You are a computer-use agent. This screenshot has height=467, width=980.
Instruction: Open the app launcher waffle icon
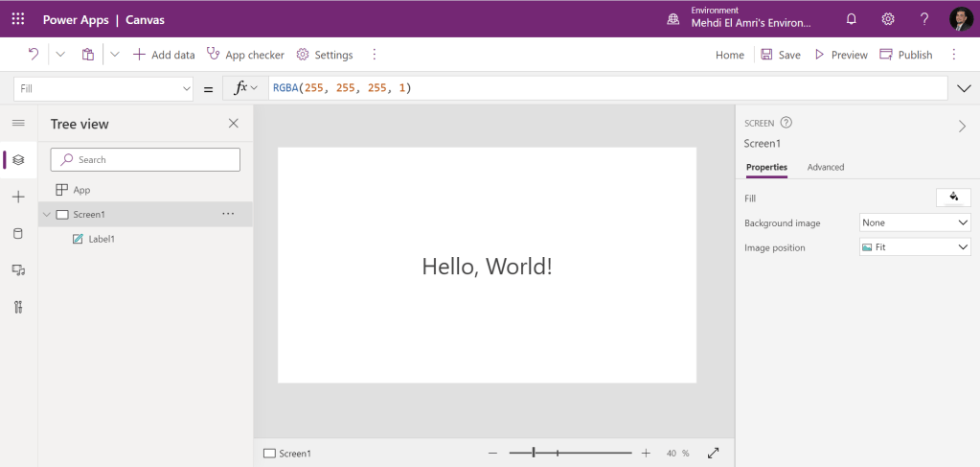point(19,19)
